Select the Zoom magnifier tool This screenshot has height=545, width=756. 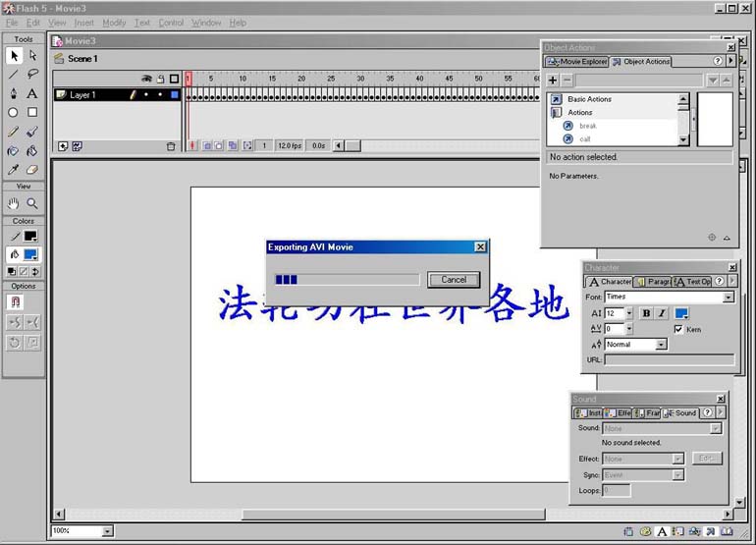[32, 203]
